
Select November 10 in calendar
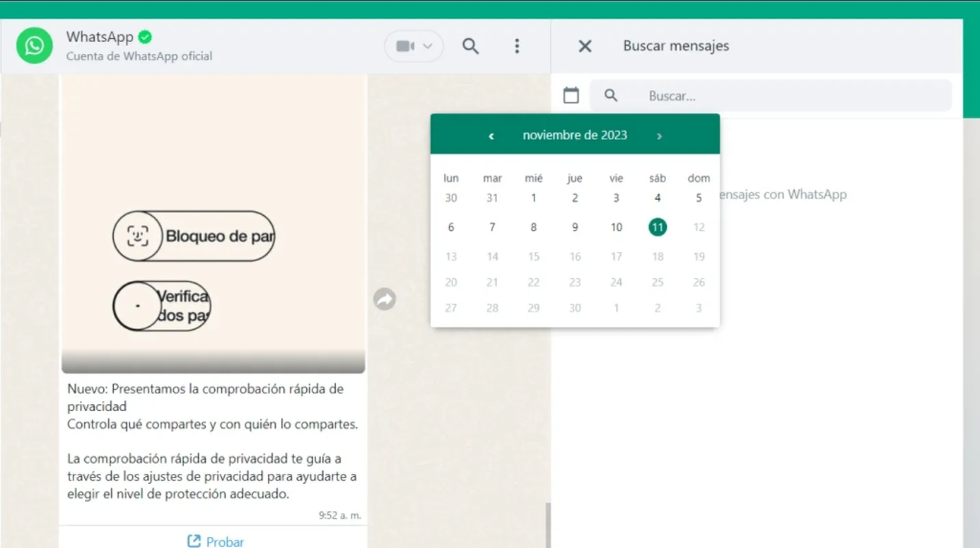[616, 227]
